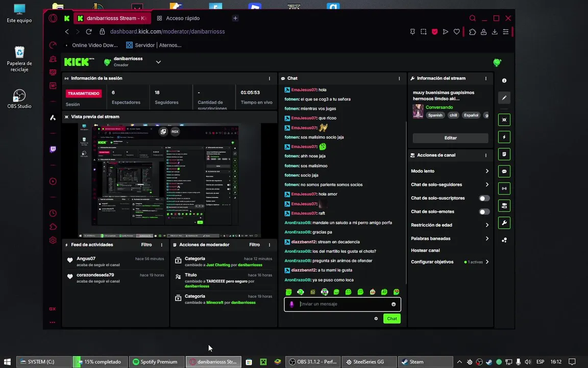Image resolution: width=588 pixels, height=368 pixels.
Task: Select the headphones emote with purple glasses
Action: coord(325,292)
